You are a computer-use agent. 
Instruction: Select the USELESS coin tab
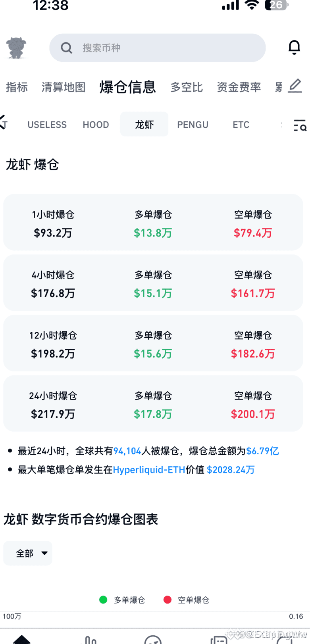(x=47, y=125)
